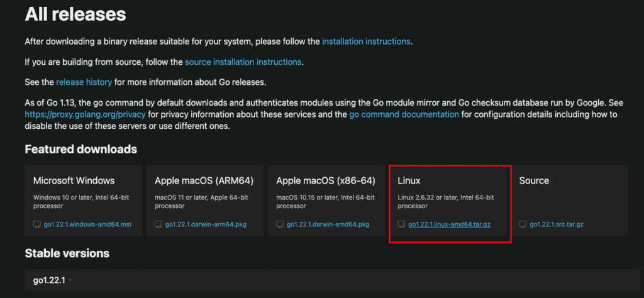Screen dimensions: 644x298
Task: Click download icon beside go1.22.1.linux-amd64.tar.gz
Action: (x=401, y=224)
